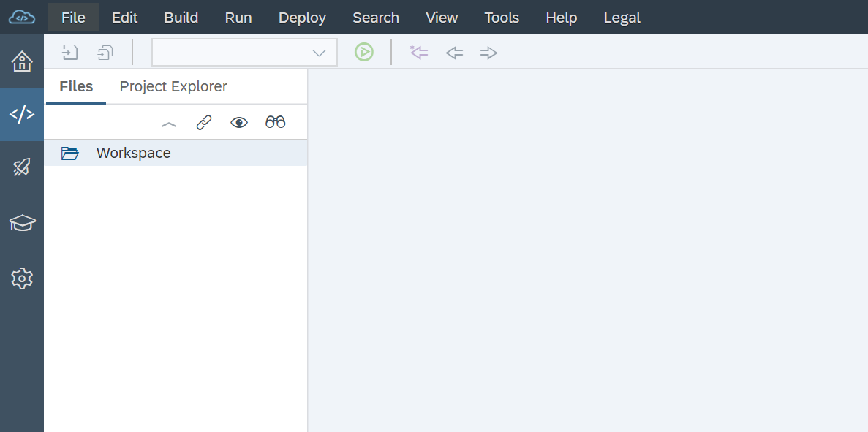Screen dimensions: 868x432
Task: Click the last edit location arrow
Action: [419, 53]
